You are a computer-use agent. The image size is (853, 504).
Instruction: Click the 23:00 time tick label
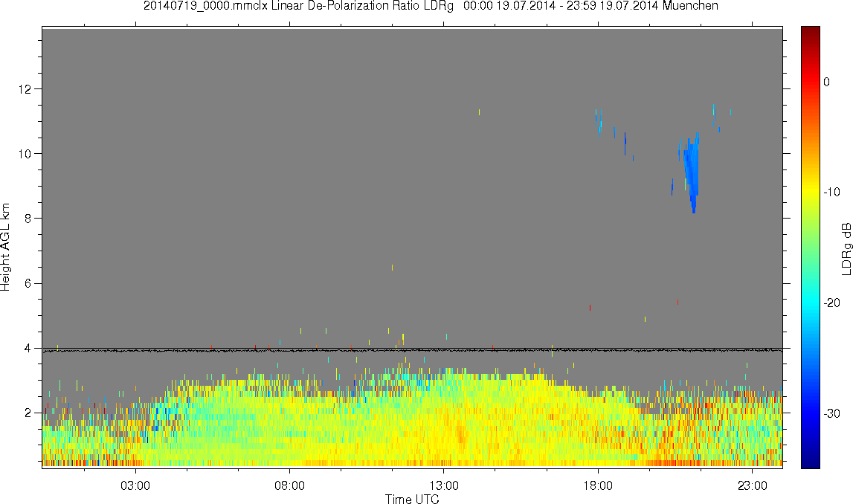752,485
